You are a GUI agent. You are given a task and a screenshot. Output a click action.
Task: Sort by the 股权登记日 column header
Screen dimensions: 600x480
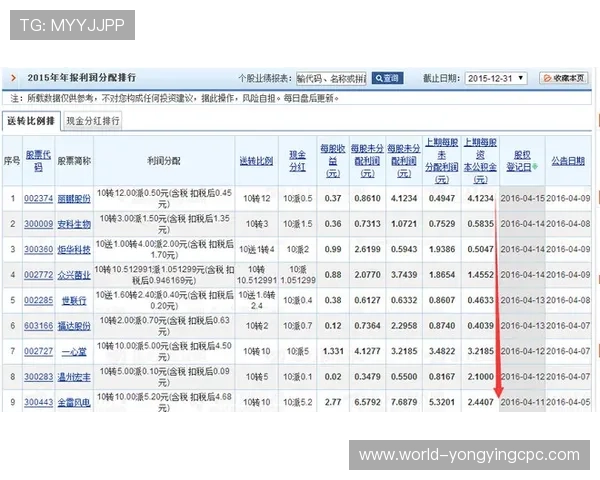(522, 161)
